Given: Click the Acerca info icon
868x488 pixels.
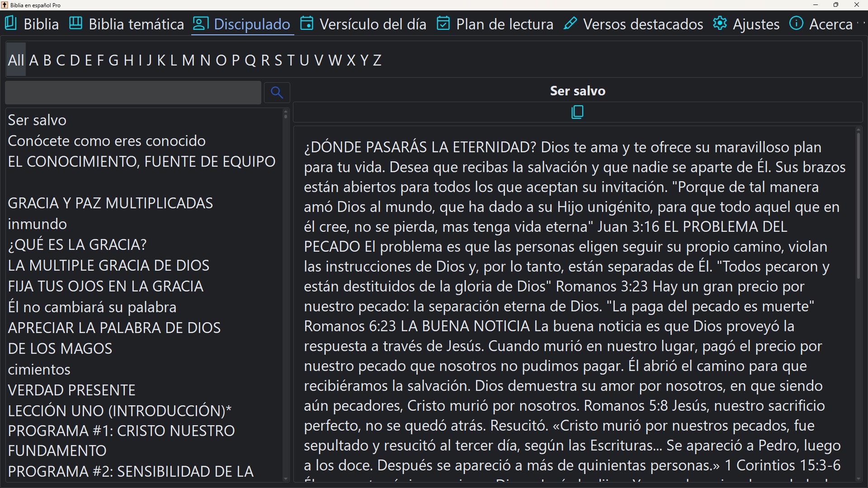Looking at the screenshot, I should (797, 23).
